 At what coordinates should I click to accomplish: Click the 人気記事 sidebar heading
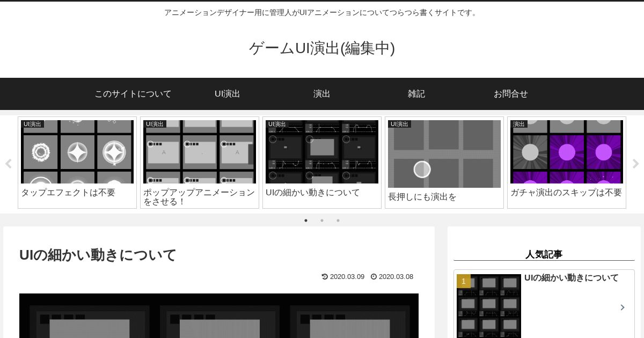click(x=544, y=254)
